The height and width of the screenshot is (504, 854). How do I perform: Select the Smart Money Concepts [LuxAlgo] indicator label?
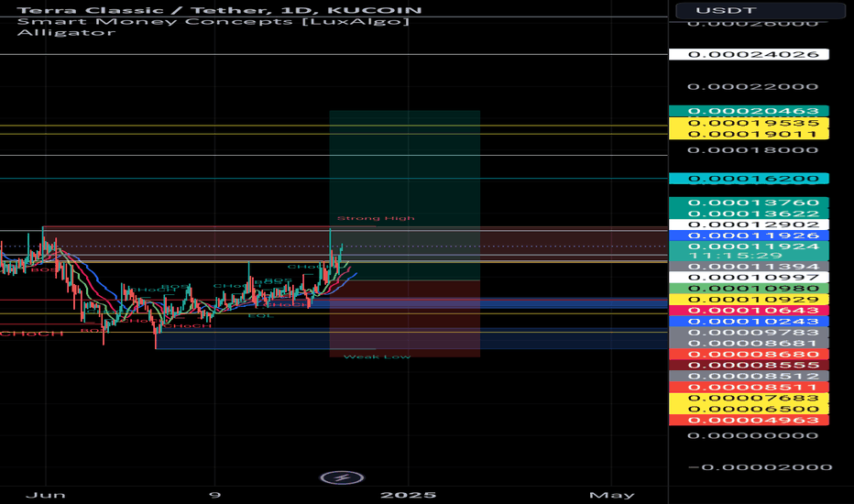pyautogui.click(x=213, y=21)
